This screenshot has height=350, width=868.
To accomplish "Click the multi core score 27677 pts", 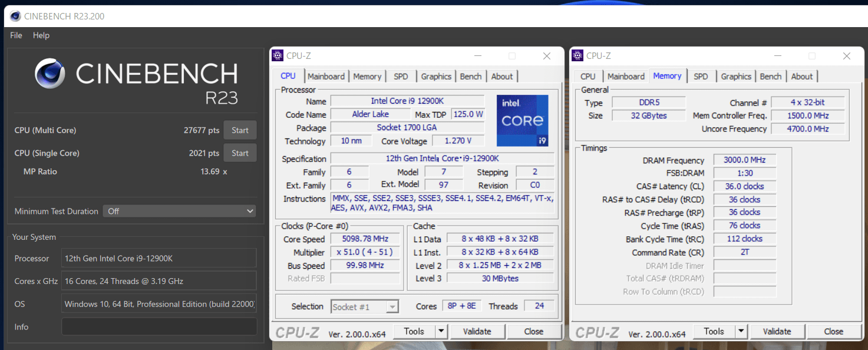I will (202, 130).
